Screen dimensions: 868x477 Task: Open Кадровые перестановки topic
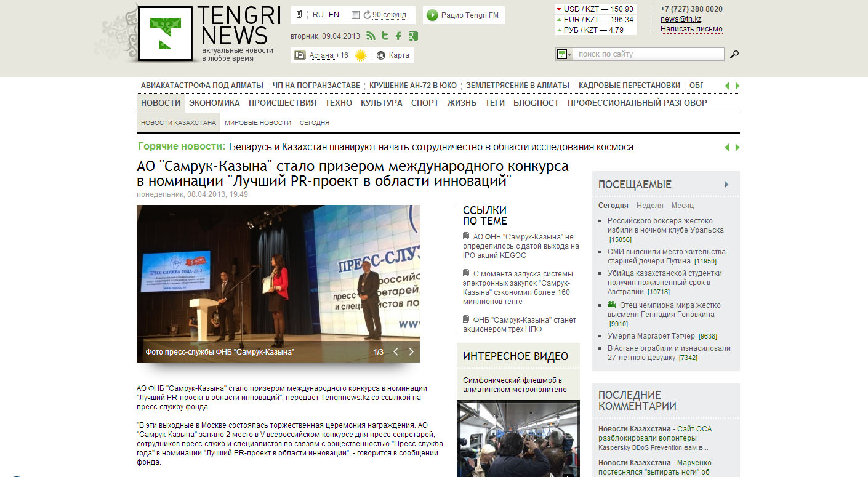click(x=629, y=85)
